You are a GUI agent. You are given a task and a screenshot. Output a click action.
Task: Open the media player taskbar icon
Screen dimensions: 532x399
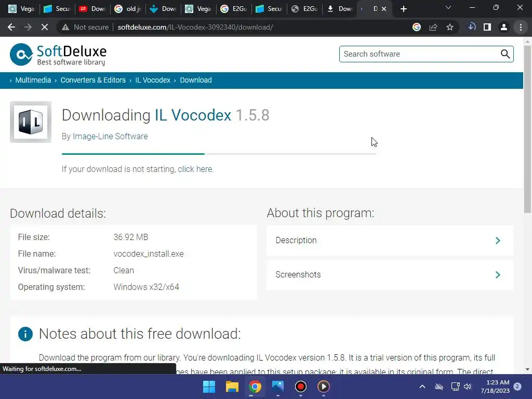[x=323, y=387]
